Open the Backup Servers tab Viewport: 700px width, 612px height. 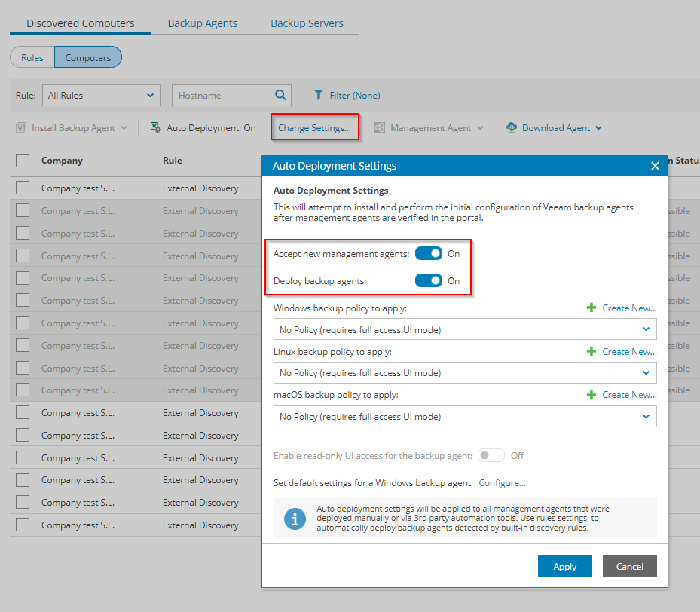coord(307,23)
